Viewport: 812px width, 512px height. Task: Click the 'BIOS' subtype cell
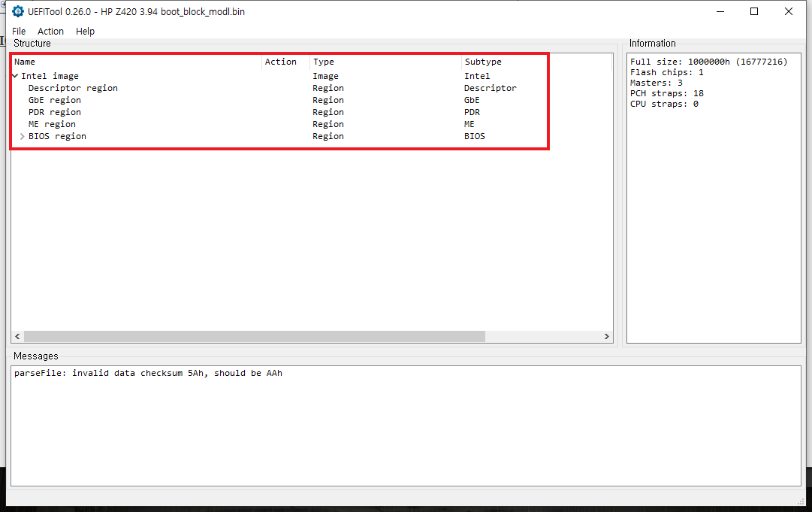(475, 136)
